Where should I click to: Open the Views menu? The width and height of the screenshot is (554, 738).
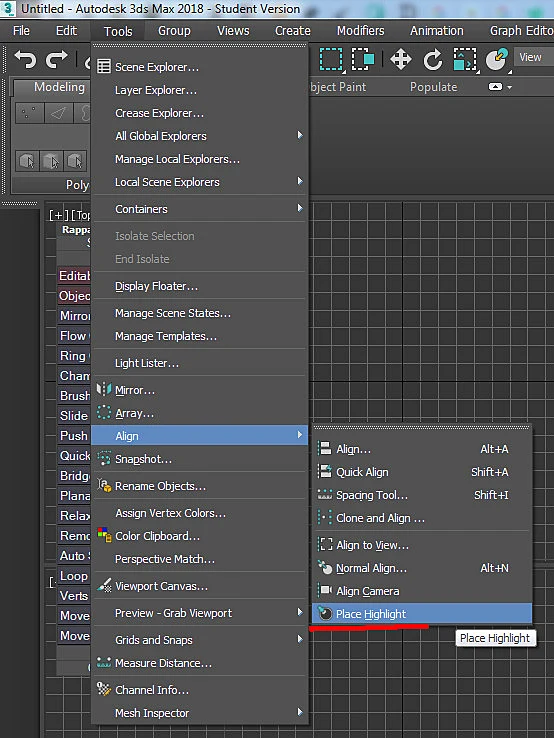[x=233, y=31]
